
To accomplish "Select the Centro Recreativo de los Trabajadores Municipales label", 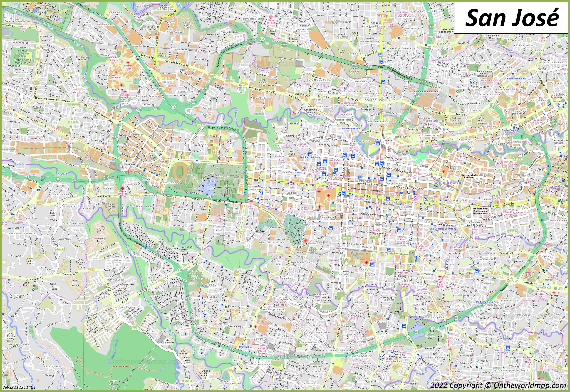I will click(23, 57).
